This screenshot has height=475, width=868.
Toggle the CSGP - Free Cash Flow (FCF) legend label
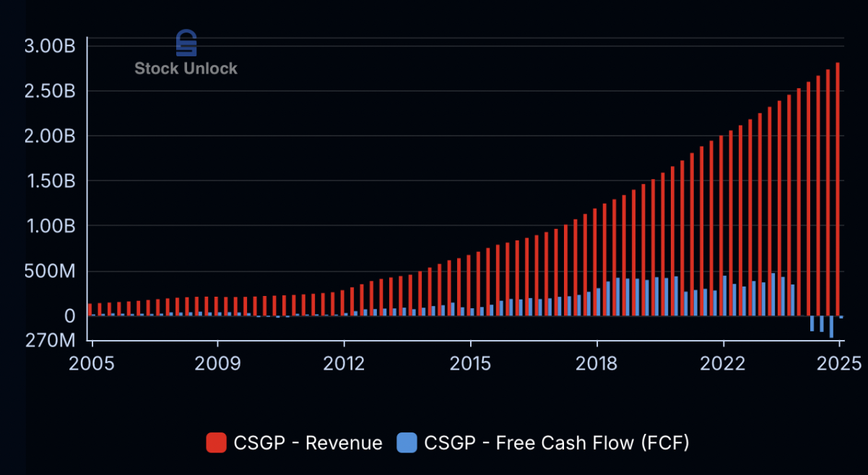[556, 443]
